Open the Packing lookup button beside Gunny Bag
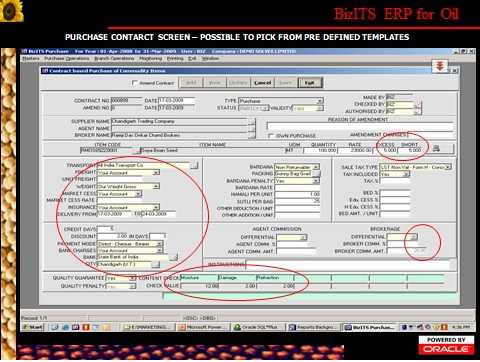 (x=317, y=174)
